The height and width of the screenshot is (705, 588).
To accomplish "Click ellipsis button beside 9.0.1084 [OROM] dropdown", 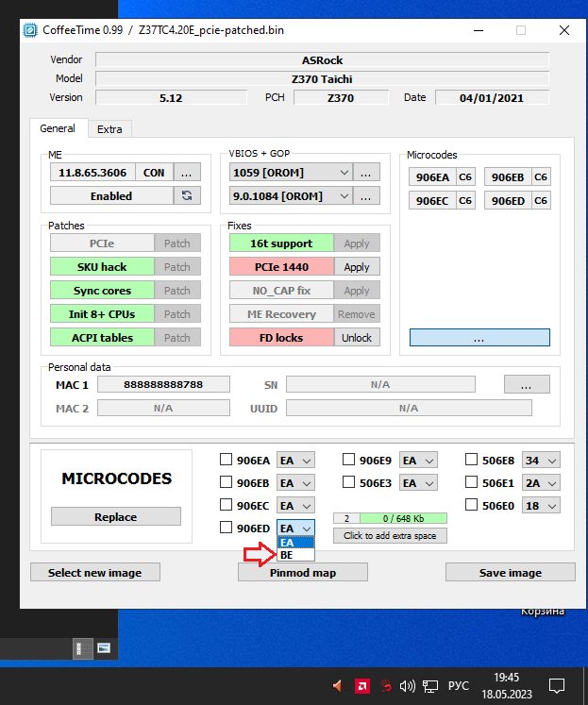I will 366,196.
